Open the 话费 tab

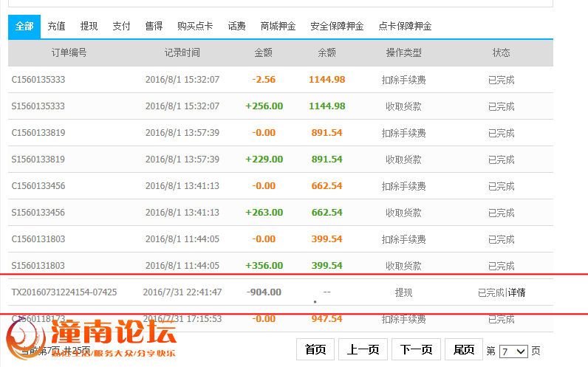[x=236, y=27]
